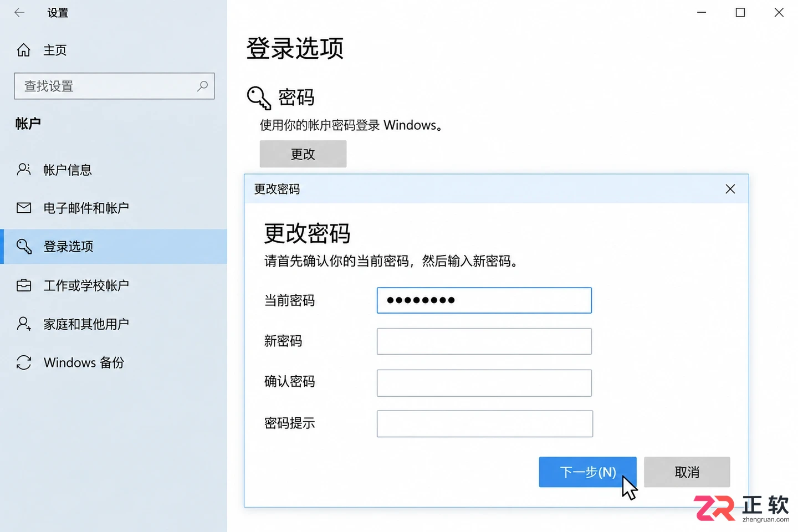The image size is (798, 532).
Task: Open the Home page via house icon
Action: pyautogui.click(x=23, y=50)
